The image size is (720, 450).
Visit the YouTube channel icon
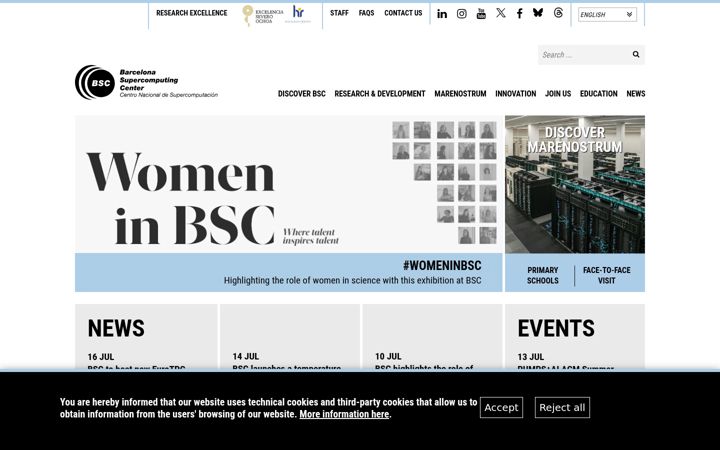[481, 13]
